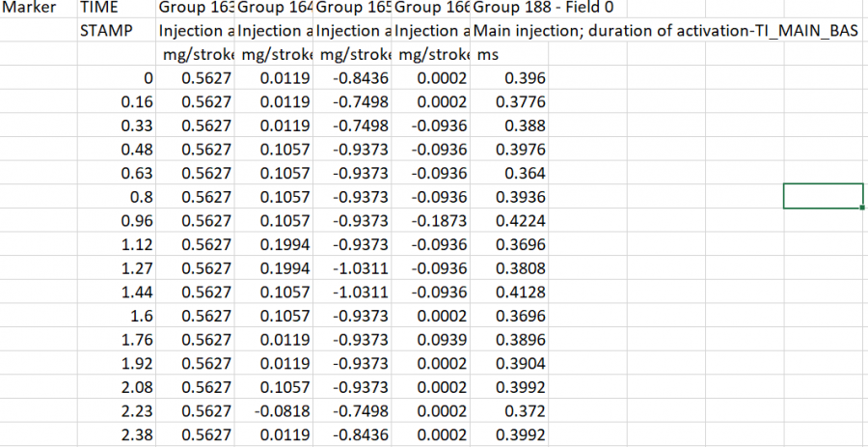Click the green-outlined empty active cell
Viewport: 868px width, 447px height.
(823, 195)
